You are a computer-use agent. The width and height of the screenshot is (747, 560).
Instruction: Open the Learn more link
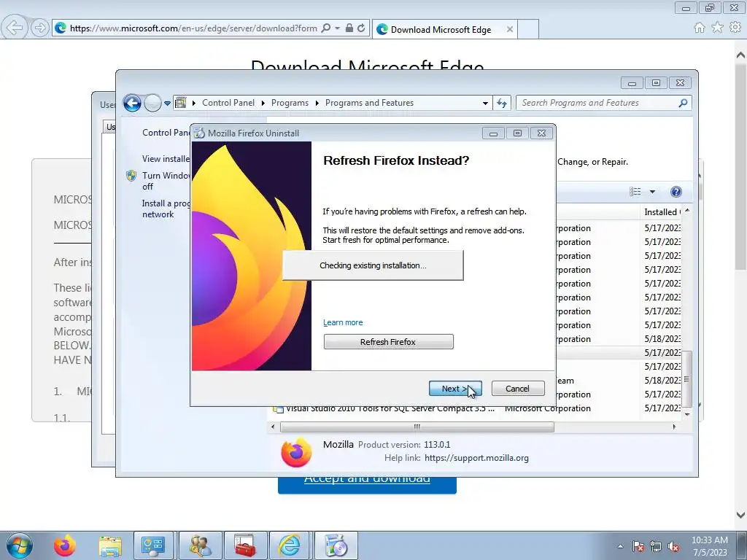coord(343,322)
